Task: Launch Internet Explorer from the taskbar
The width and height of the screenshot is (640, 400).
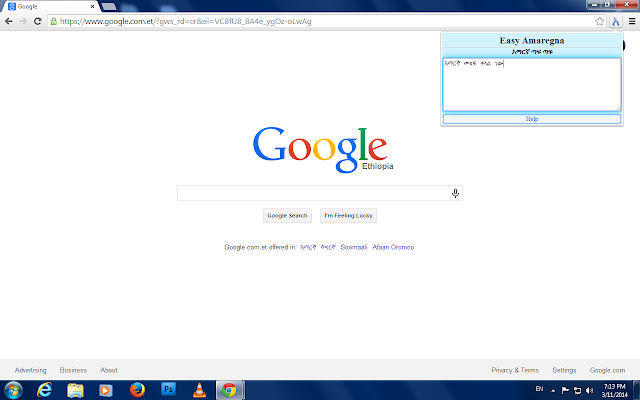Action: (x=44, y=390)
